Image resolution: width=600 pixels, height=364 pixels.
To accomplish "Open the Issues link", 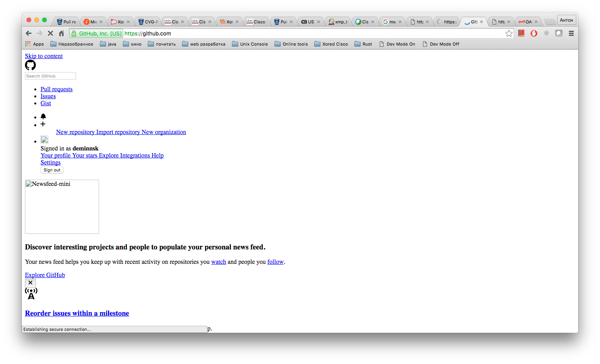I will click(48, 96).
